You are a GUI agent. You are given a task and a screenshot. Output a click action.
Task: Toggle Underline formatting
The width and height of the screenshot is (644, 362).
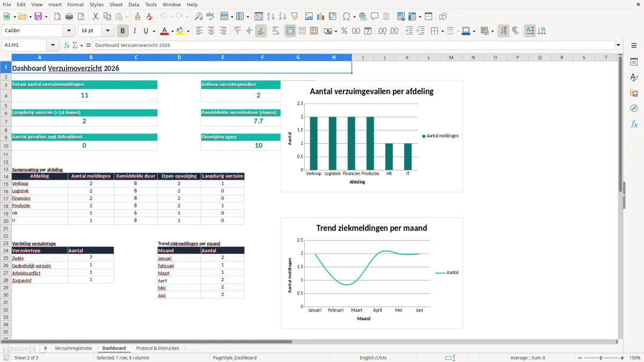pos(146,31)
